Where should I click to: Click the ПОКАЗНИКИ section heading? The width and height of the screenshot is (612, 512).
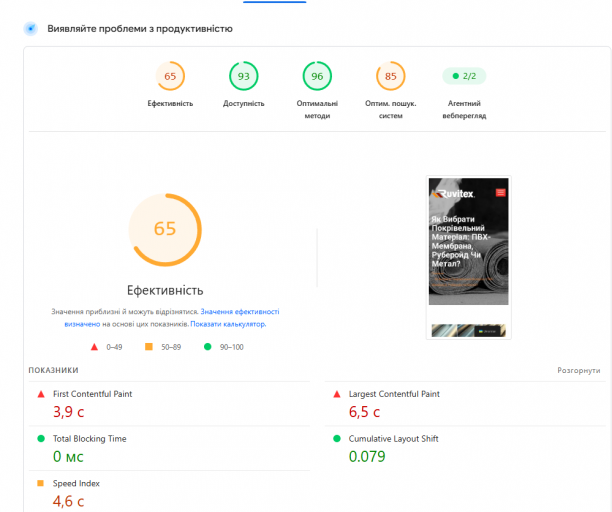[53, 370]
